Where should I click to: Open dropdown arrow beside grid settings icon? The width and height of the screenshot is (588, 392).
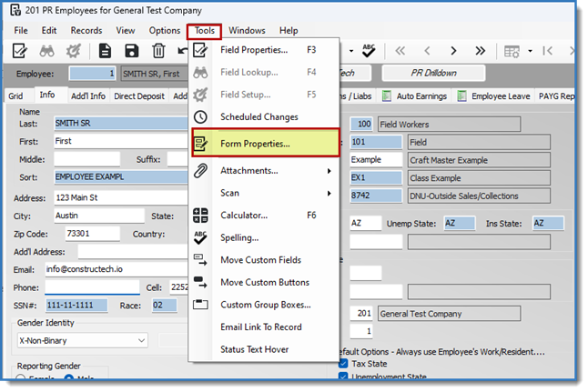coord(530,51)
